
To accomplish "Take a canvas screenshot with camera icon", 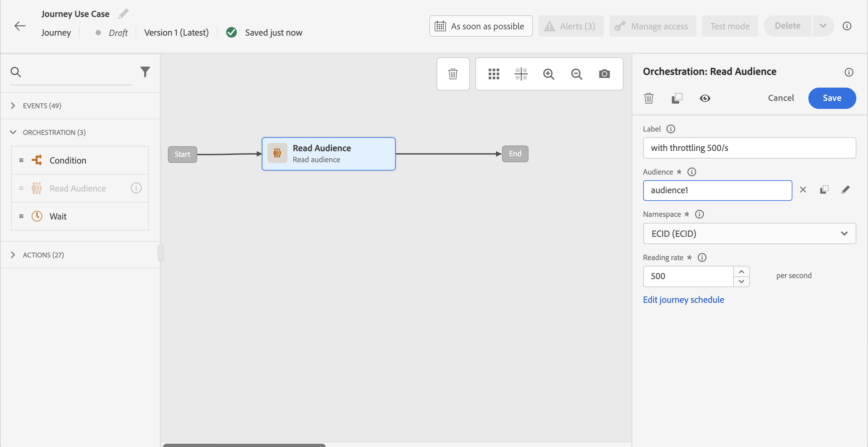I will pyautogui.click(x=604, y=74).
